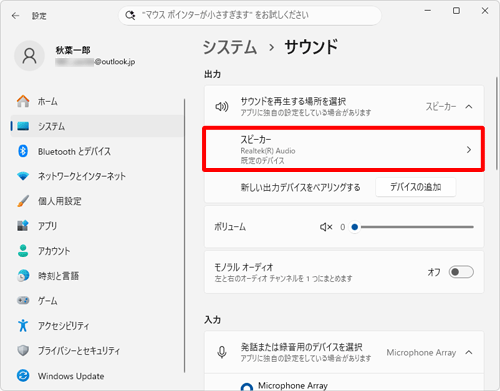Viewport: 500px width, 391px height.
Task: Click the ゲーム controller icon
Action: point(23,300)
